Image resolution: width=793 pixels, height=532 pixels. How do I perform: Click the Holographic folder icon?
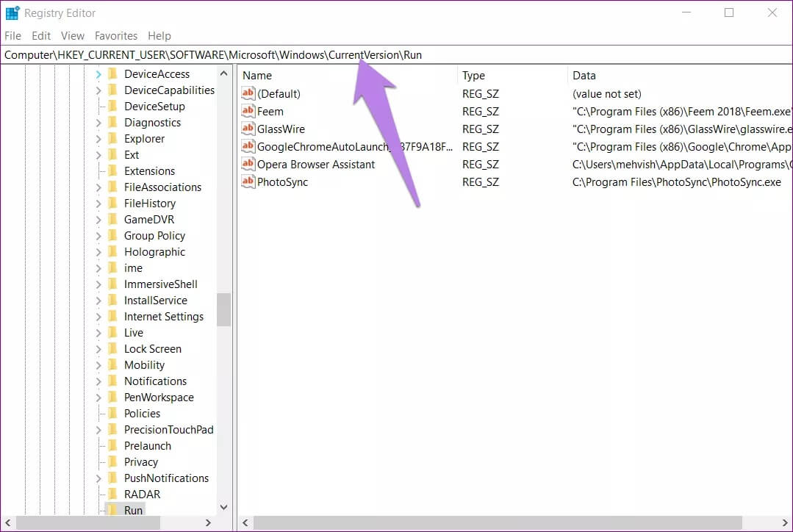(x=112, y=252)
